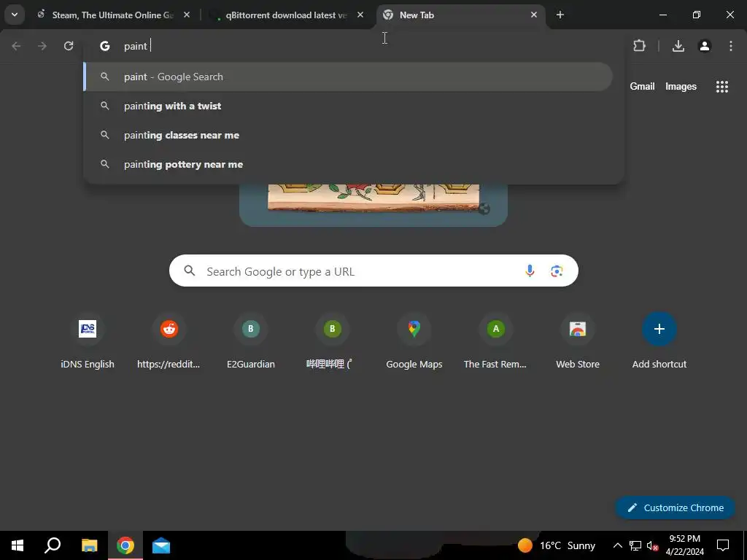Click the Chrome taskbar icon
Viewport: 747px width, 560px height.
pyautogui.click(x=125, y=545)
